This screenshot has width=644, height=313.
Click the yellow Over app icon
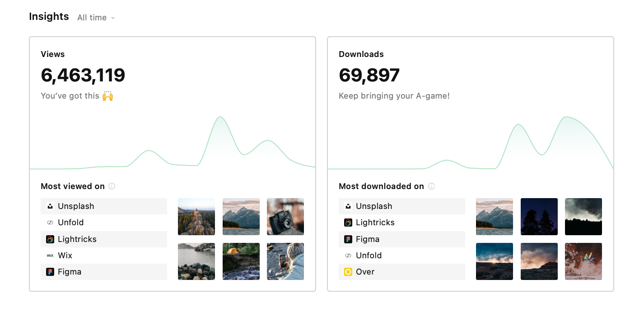click(x=348, y=272)
